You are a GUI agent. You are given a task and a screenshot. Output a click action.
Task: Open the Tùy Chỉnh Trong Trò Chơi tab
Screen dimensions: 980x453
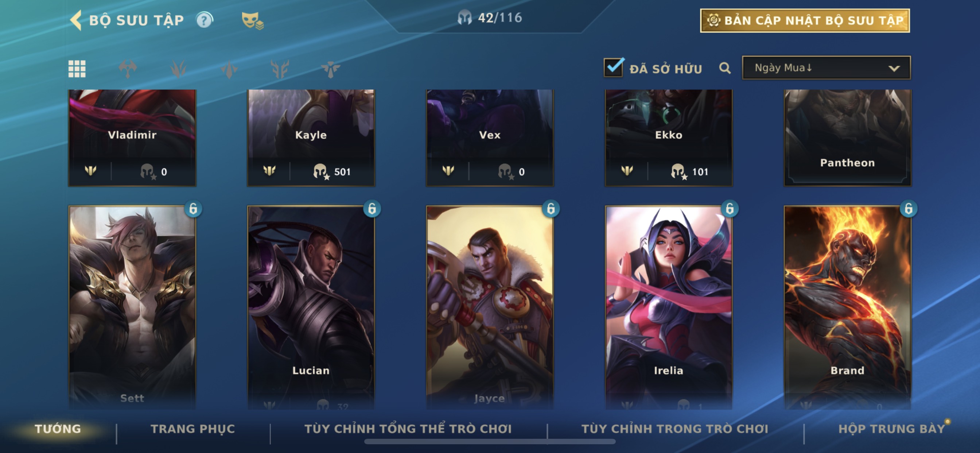(x=675, y=429)
